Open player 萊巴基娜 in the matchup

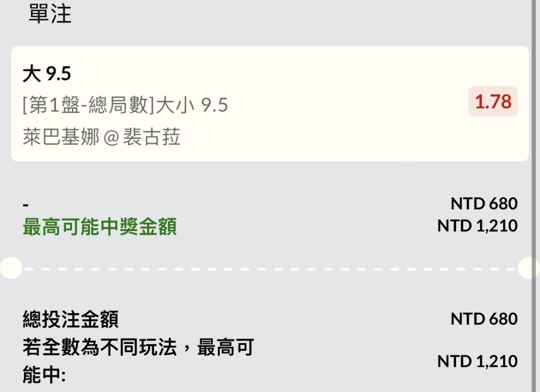(61, 136)
